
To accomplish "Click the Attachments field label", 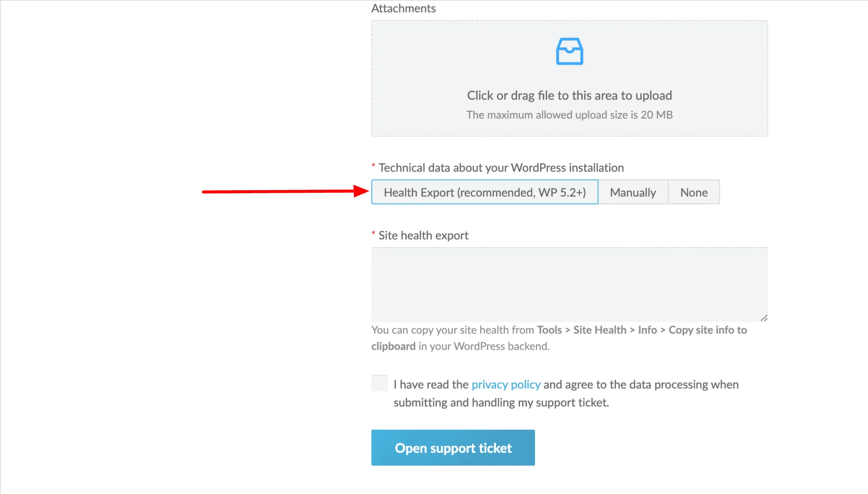I will pyautogui.click(x=403, y=9).
